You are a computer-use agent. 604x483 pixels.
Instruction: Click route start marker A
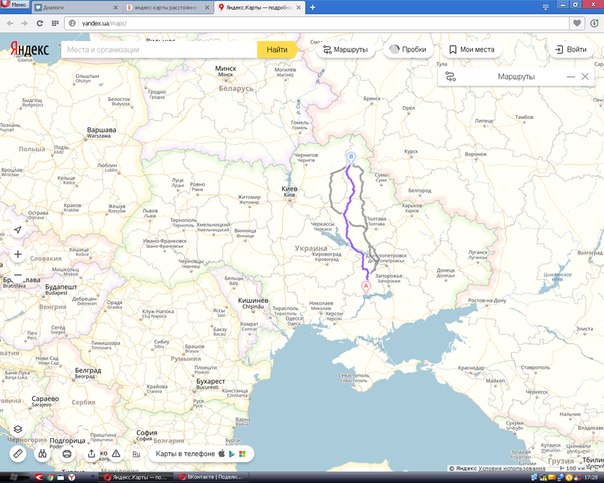click(x=366, y=287)
